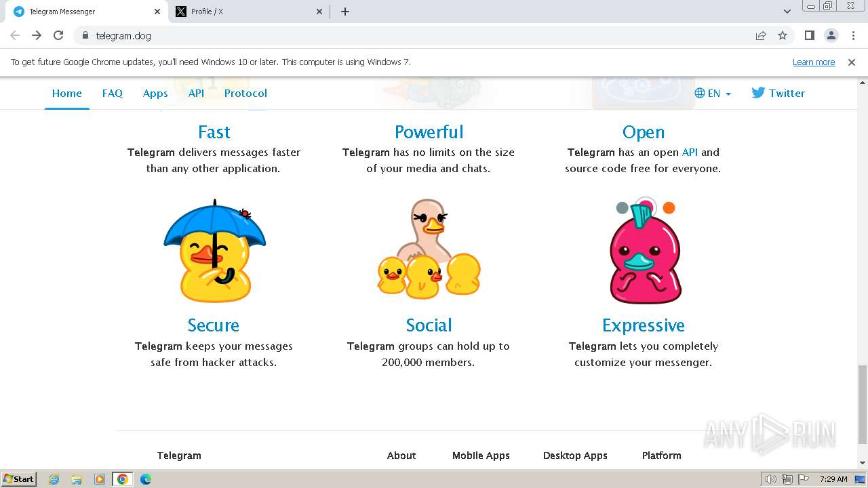Click the Expressive heading link
Screen dimensions: 868x488
pyautogui.click(x=643, y=326)
